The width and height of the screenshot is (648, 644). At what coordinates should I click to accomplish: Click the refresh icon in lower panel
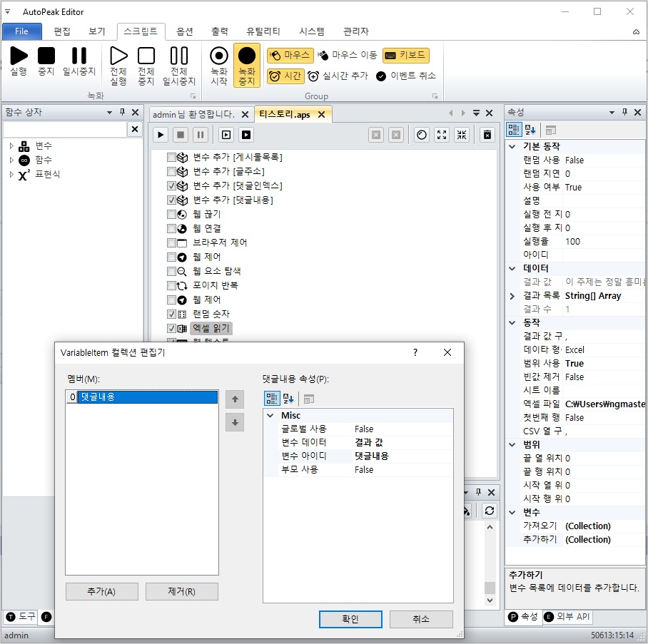pos(490,511)
